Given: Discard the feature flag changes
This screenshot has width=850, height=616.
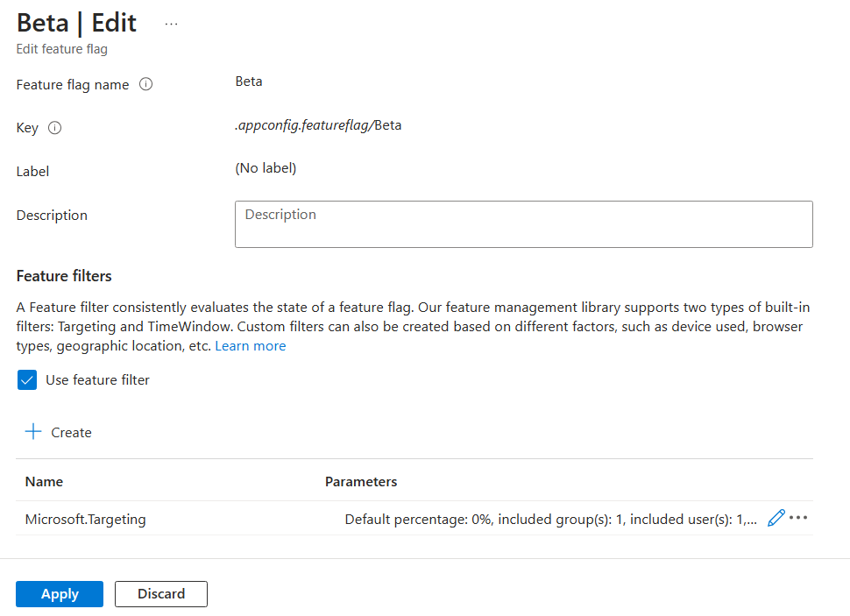Looking at the screenshot, I should click(x=161, y=594).
